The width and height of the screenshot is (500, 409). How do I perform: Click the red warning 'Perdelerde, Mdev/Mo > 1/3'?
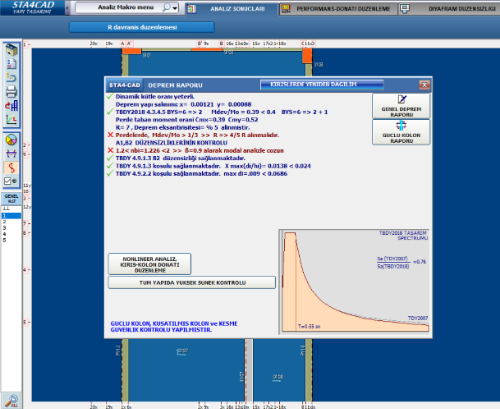(197, 135)
